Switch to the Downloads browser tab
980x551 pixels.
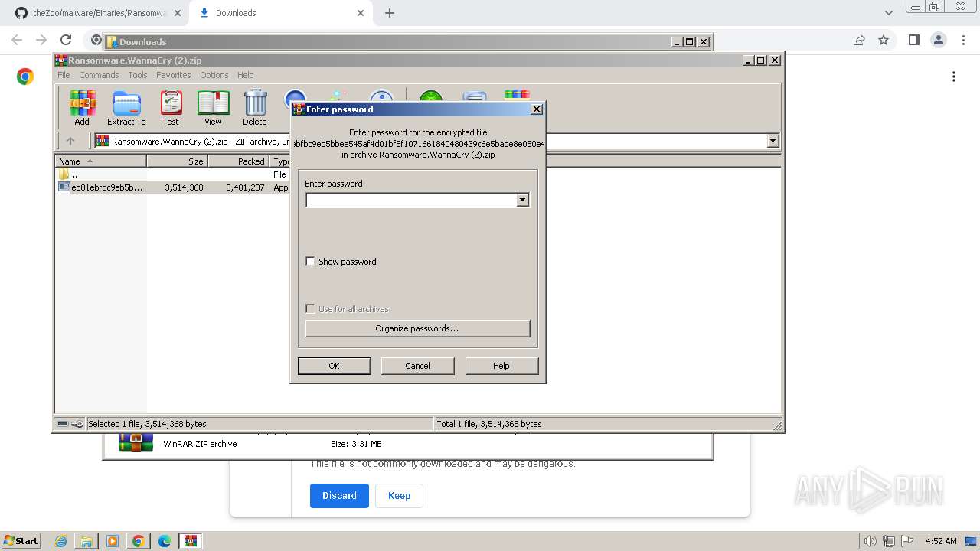pos(276,13)
